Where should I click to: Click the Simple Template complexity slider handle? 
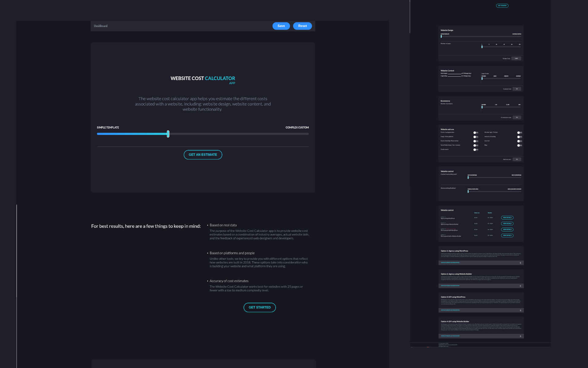click(x=168, y=134)
